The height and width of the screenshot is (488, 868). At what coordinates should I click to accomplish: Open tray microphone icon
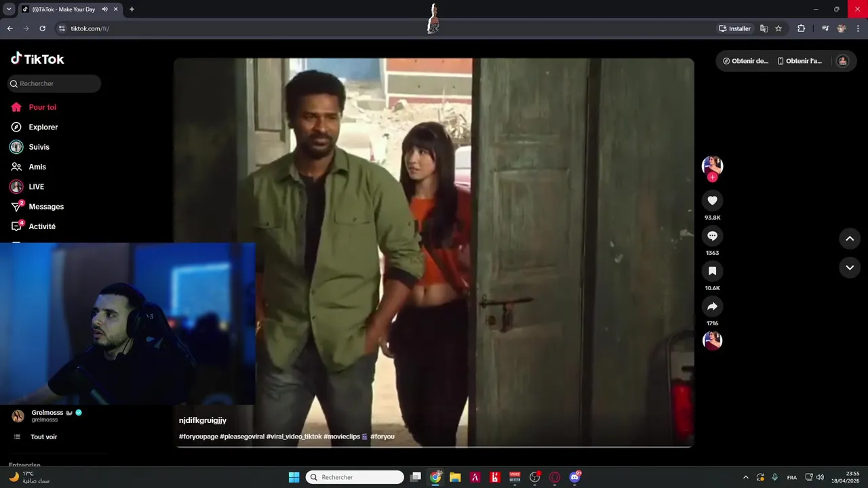pyautogui.click(x=774, y=477)
